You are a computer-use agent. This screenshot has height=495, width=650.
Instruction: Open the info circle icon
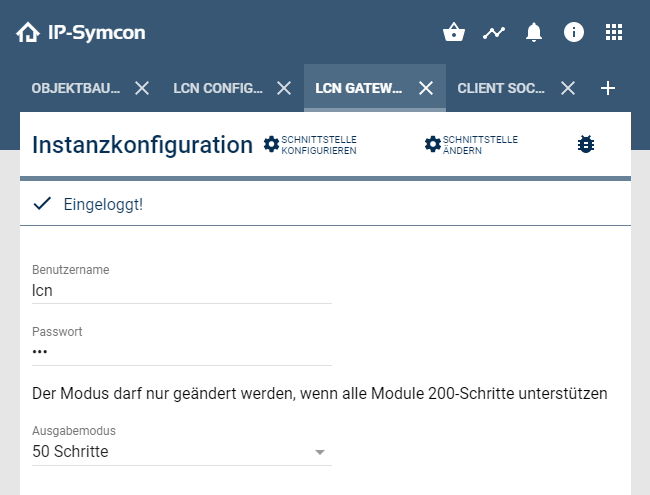pos(574,33)
